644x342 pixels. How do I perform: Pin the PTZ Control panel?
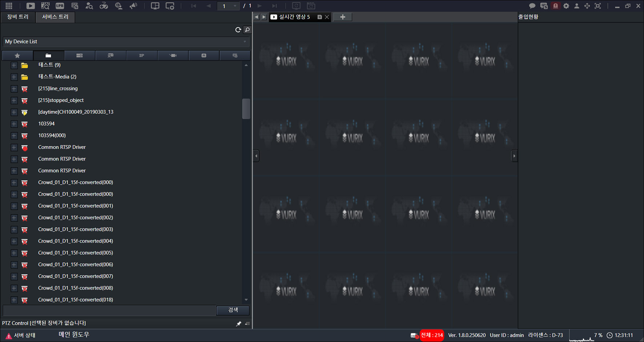[238, 323]
